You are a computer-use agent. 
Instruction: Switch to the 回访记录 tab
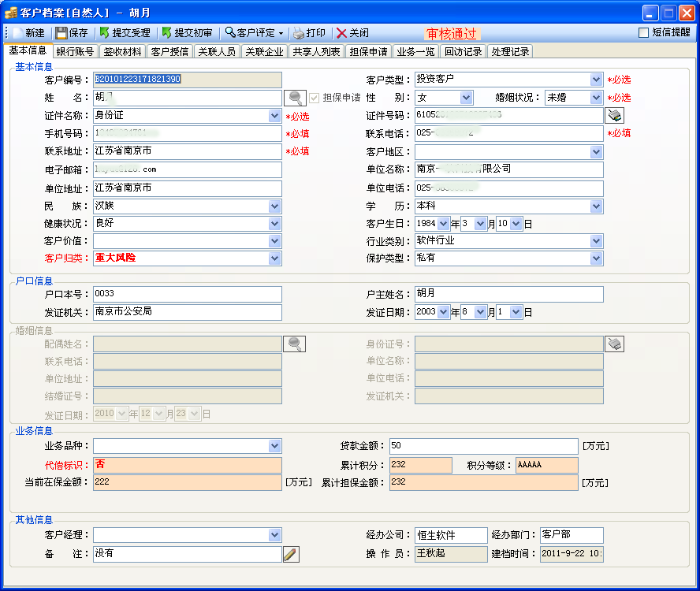coord(463,52)
